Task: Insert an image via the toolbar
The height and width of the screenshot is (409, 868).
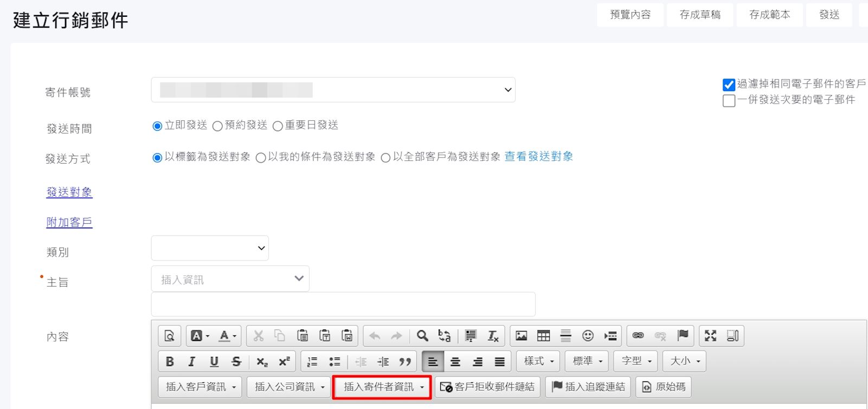Action: pyautogui.click(x=521, y=336)
